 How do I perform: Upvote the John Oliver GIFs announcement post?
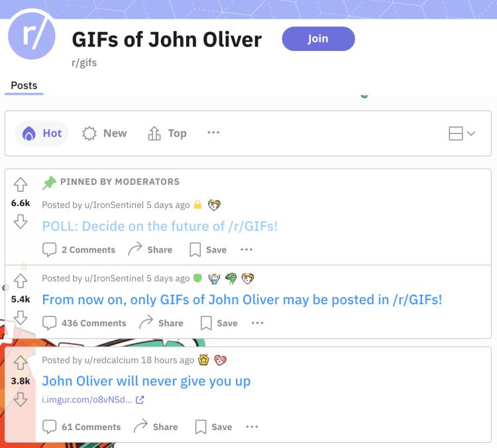21,281
